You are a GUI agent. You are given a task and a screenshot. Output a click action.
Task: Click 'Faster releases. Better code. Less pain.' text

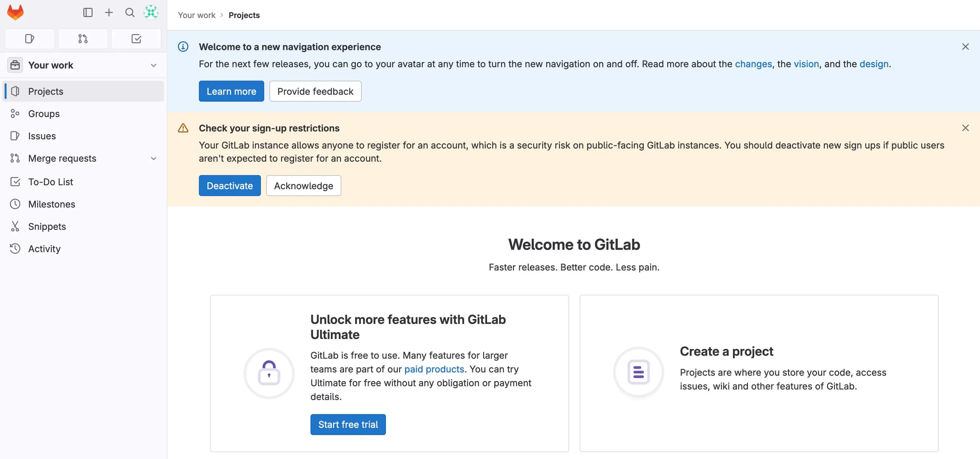click(574, 267)
